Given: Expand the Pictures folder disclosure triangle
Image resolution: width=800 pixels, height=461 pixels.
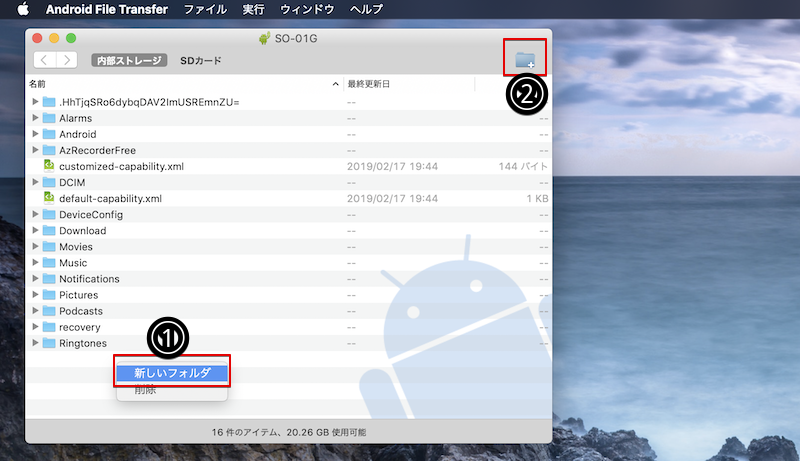Looking at the screenshot, I should [35, 295].
